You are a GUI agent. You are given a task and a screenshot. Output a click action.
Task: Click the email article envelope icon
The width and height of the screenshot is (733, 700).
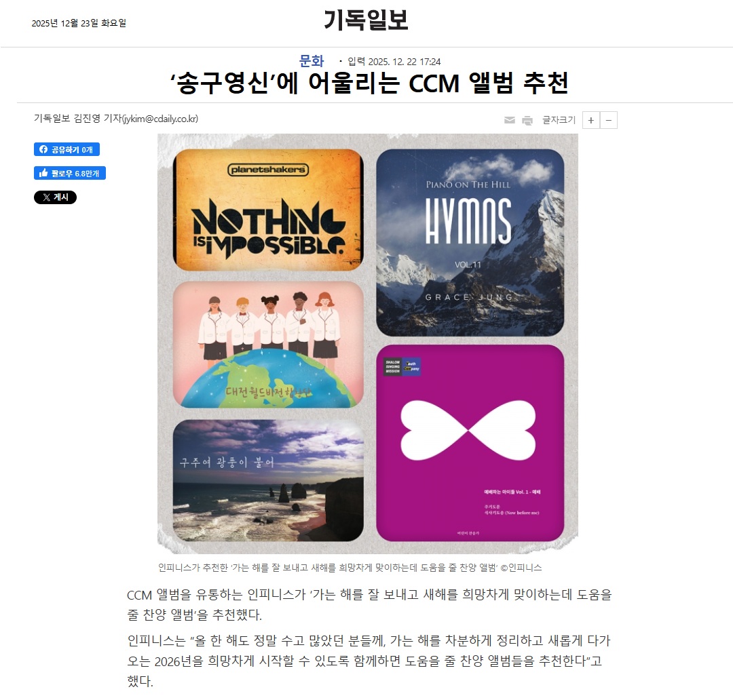[x=510, y=121]
